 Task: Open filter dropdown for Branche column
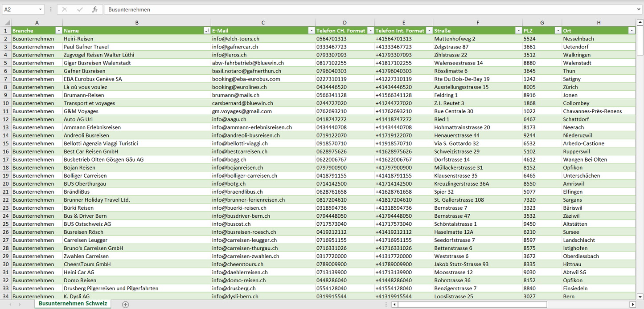(58, 31)
